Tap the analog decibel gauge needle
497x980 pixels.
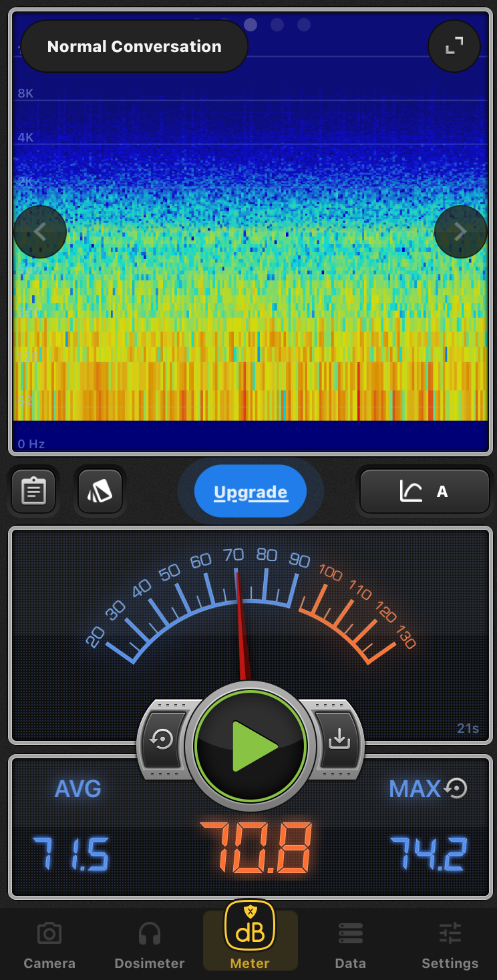pos(241,621)
